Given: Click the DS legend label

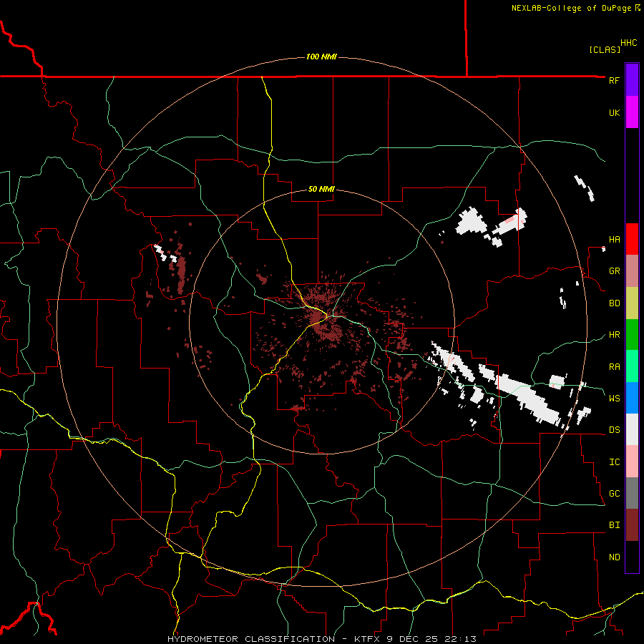Looking at the screenshot, I should pyautogui.click(x=614, y=430).
